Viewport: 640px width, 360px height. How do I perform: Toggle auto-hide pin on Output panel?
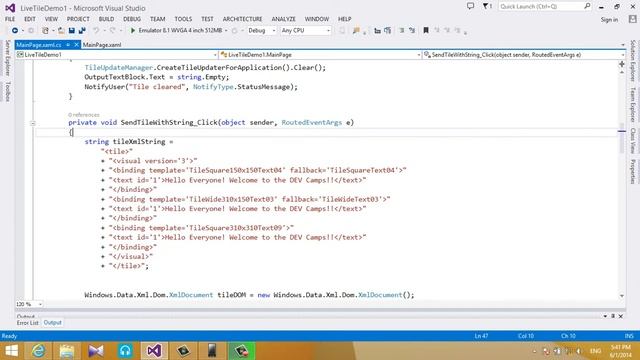(x=613, y=316)
